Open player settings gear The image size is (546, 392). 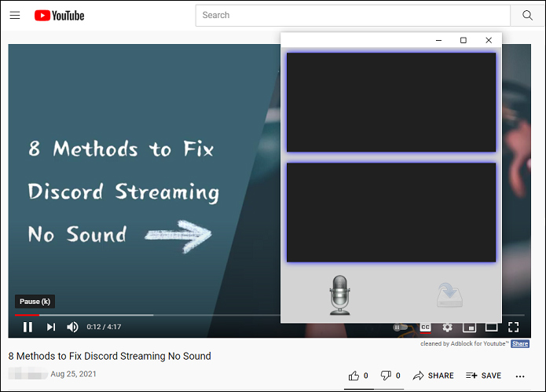tap(447, 328)
